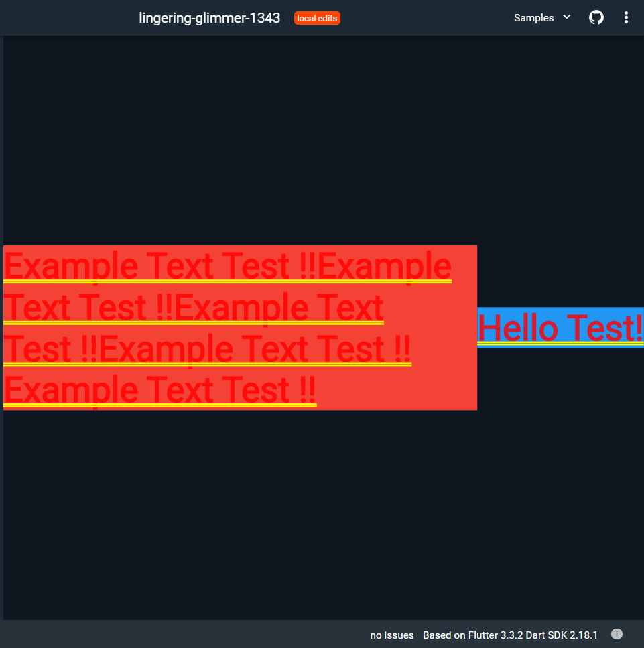Open the Samples menu label
This screenshot has height=648, width=644.
(533, 18)
